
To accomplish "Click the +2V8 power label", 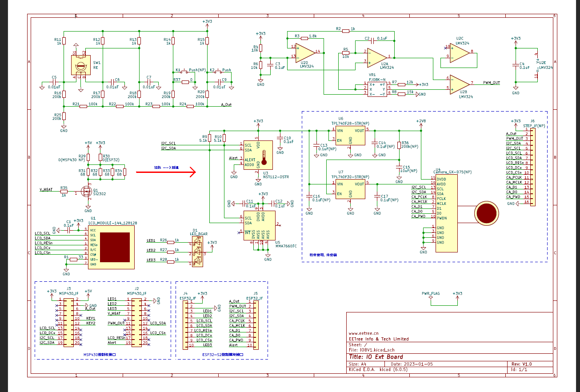I will click(x=421, y=121).
